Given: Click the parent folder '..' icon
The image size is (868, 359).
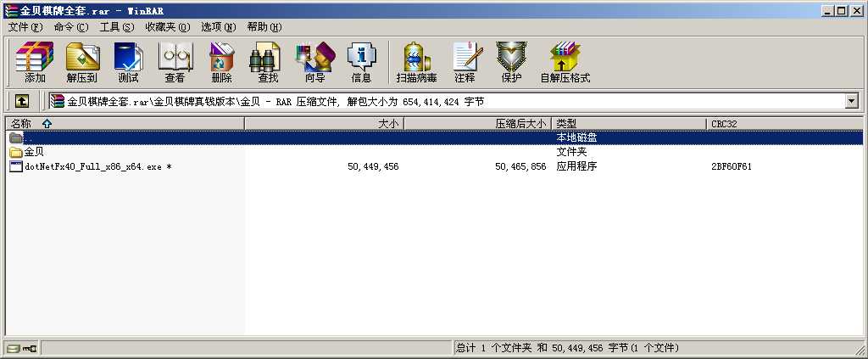Looking at the screenshot, I should click(x=16, y=137).
